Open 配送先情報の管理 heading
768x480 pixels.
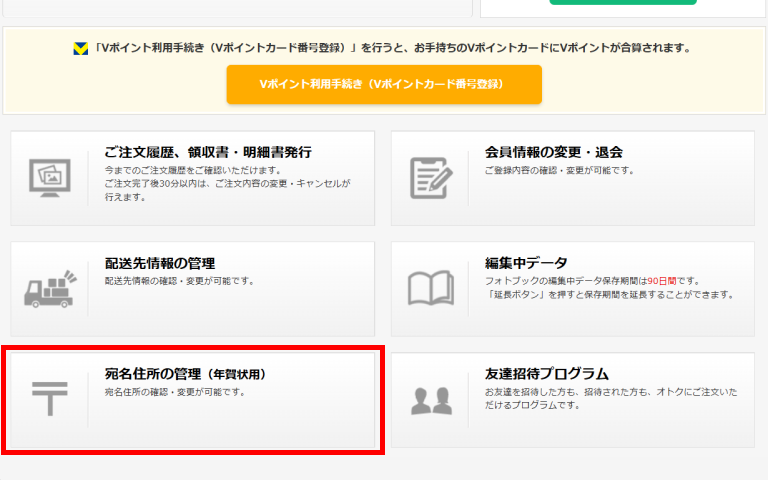[x=160, y=264]
